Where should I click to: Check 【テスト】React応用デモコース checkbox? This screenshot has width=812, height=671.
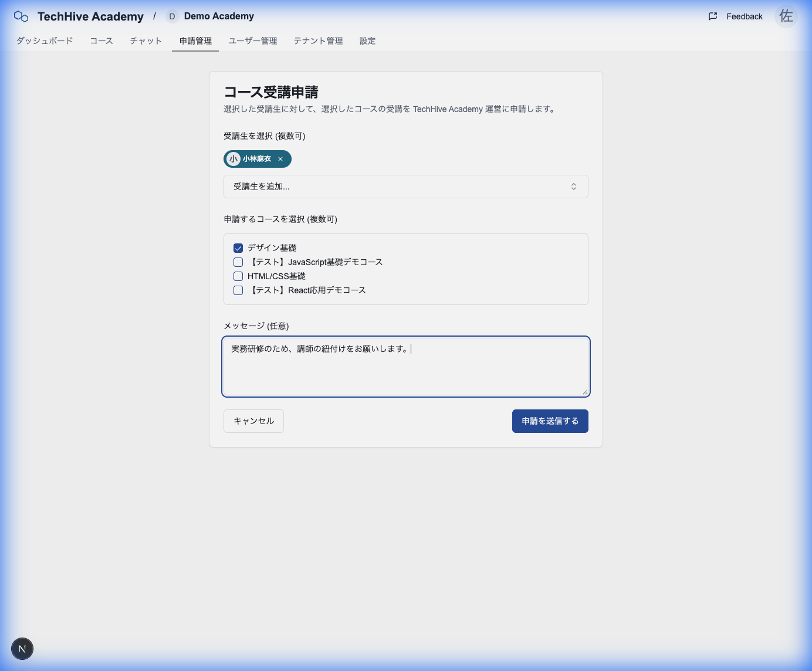238,290
